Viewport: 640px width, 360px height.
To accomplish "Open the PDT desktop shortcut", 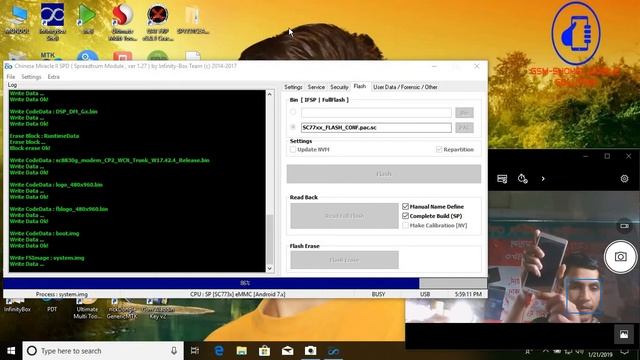I will pyautogui.click(x=52, y=305).
